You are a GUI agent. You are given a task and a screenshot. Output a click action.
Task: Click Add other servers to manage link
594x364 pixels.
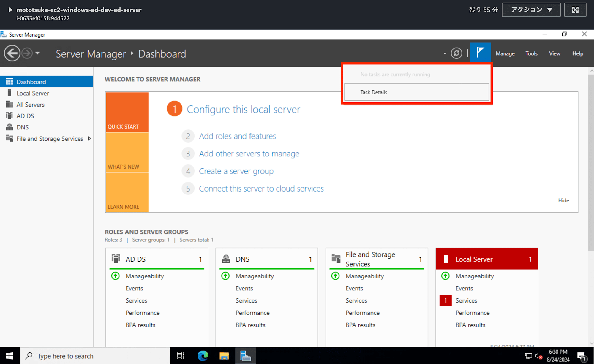[x=249, y=153]
